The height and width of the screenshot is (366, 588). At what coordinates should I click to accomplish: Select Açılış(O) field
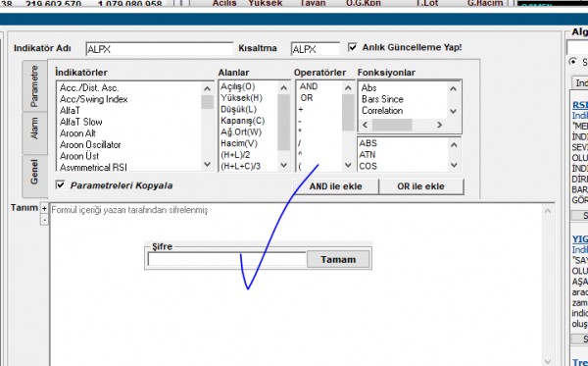pos(238,86)
